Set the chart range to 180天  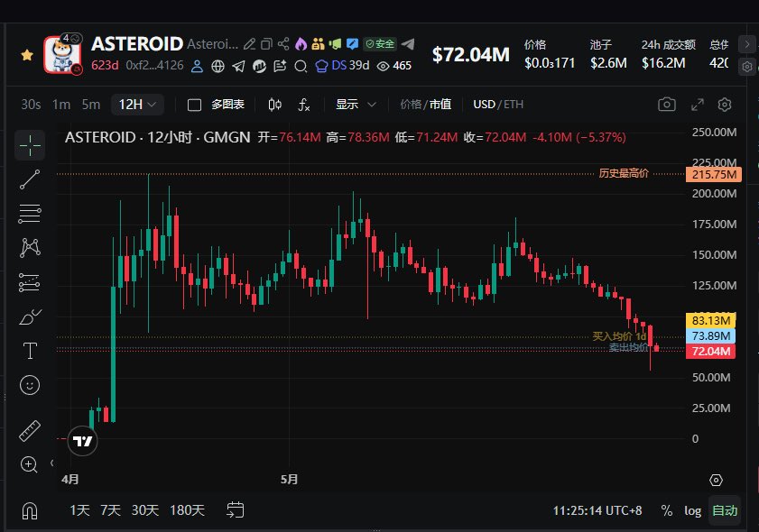(x=188, y=510)
